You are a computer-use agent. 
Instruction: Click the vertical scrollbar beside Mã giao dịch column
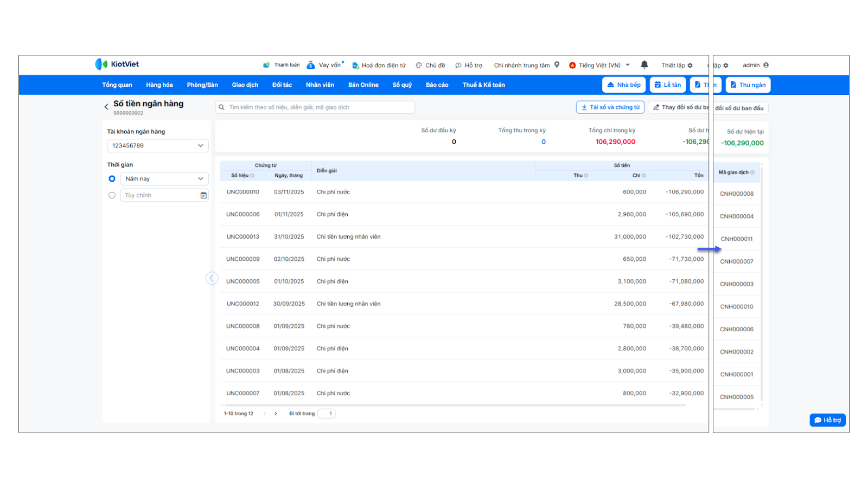click(762, 284)
